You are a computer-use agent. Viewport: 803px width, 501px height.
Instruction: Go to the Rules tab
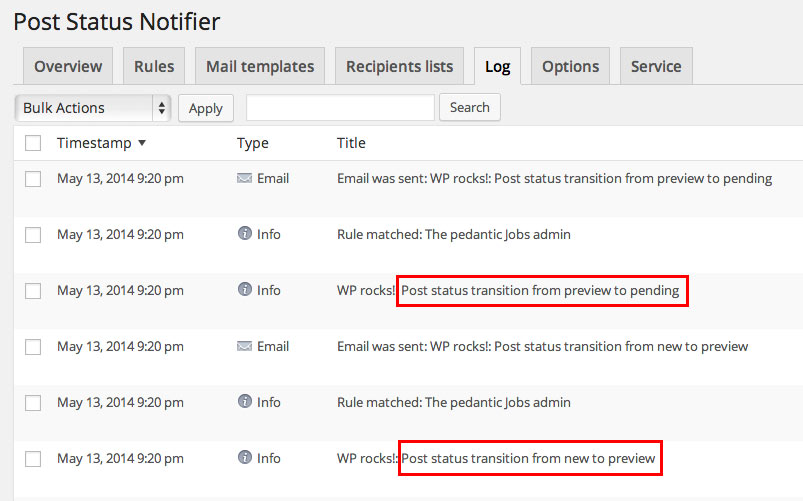[154, 66]
